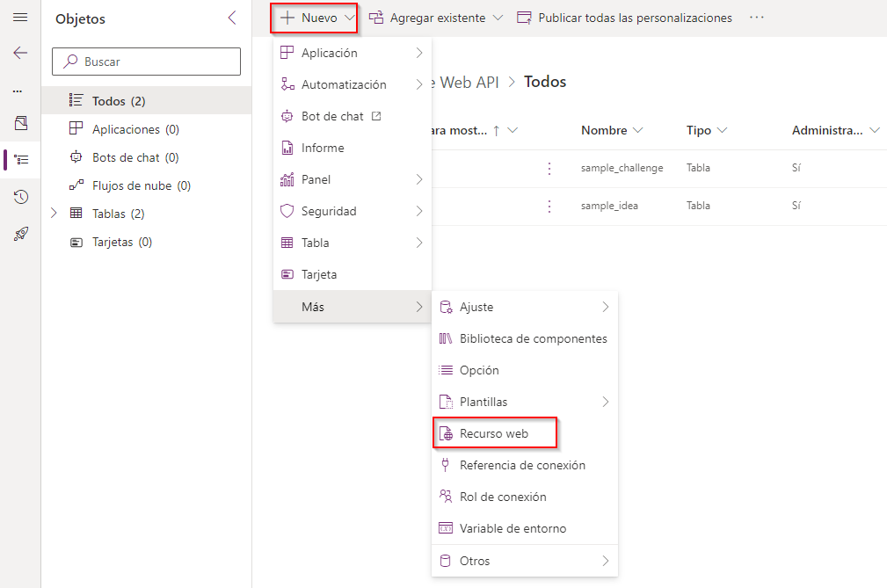Open row options for sample_challenge
Screen dimensions: 887x588
[x=549, y=168]
